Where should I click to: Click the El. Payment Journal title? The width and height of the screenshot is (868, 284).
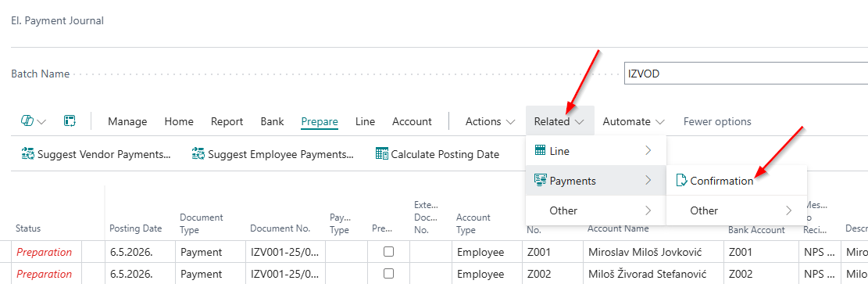coord(58,20)
